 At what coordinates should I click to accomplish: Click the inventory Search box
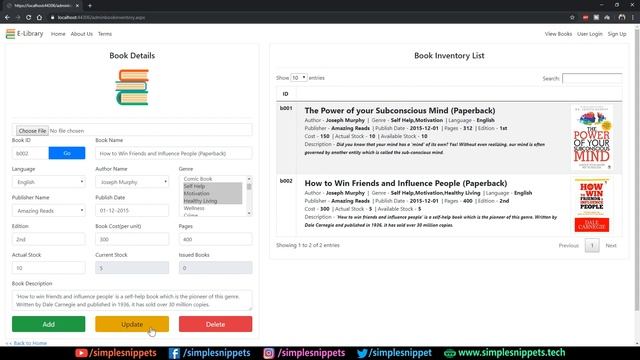coord(592,78)
